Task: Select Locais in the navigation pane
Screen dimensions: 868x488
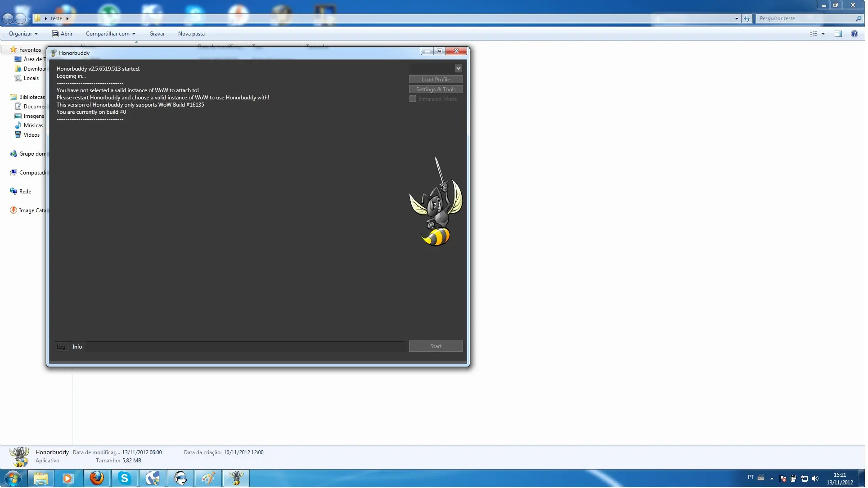Action: (x=27, y=78)
